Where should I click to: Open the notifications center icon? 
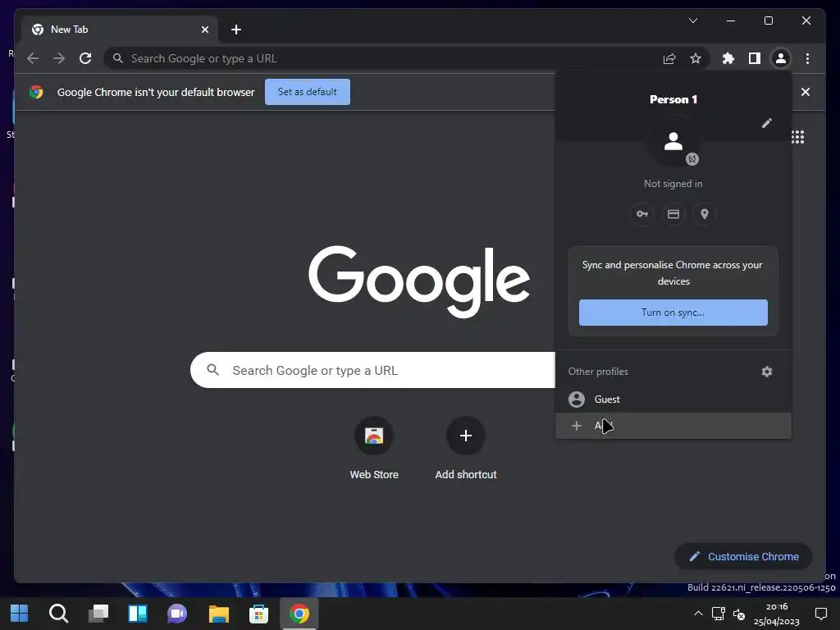coord(820,614)
